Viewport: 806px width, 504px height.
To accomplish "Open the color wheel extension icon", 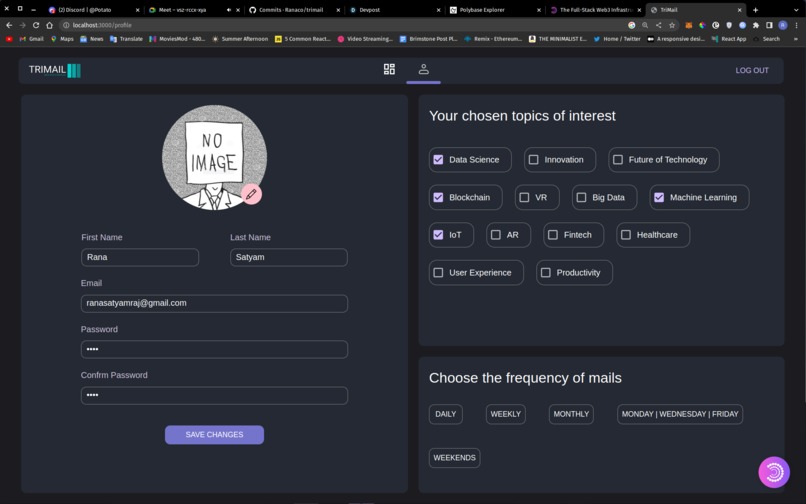I will point(702,25).
